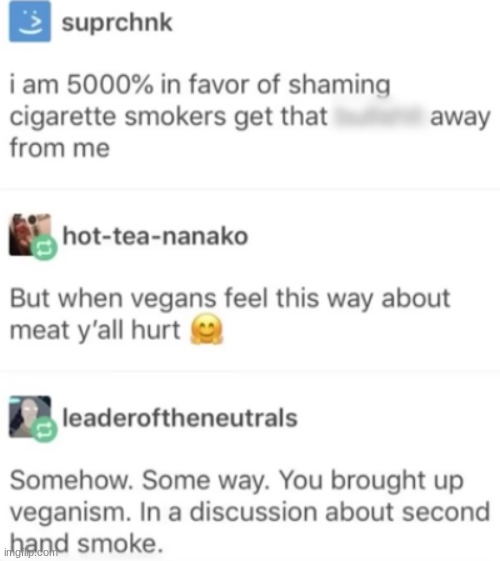Open suprchnk's blue smiley avatar
The image size is (500, 561).
click(30, 21)
